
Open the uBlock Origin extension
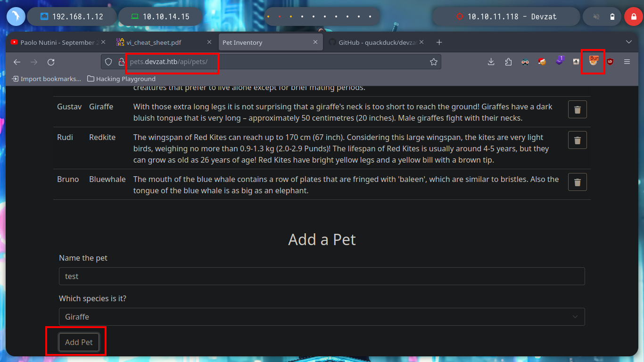(x=610, y=62)
